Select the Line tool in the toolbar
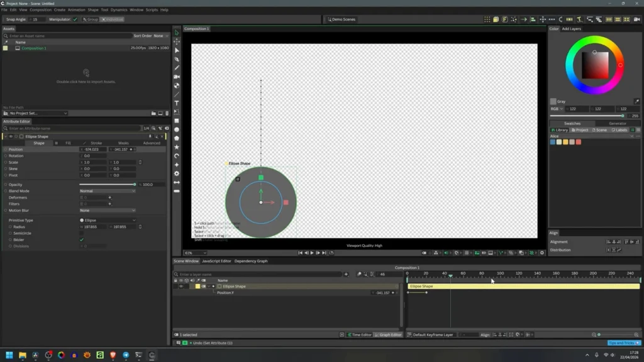Viewport: 644px width, 362px height. coord(177,94)
